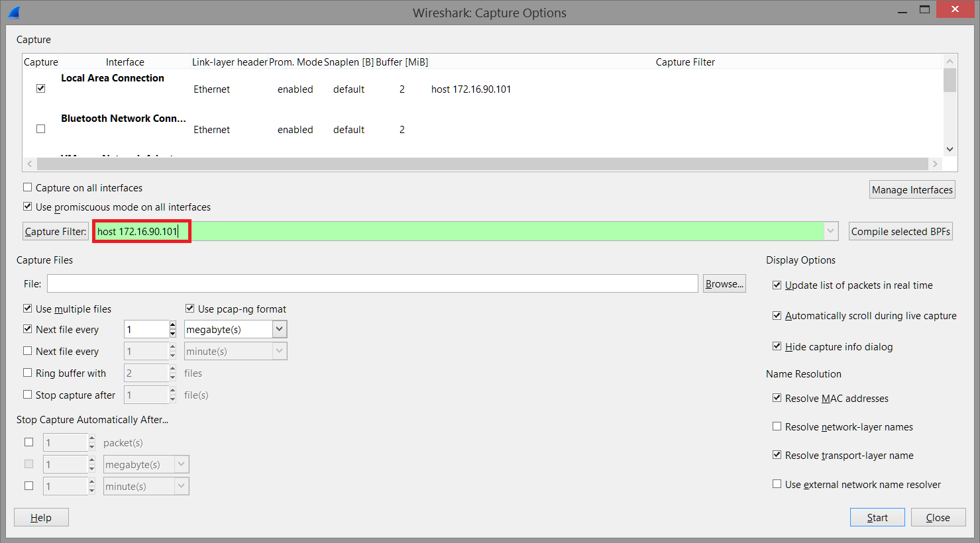Image resolution: width=980 pixels, height=543 pixels.
Task: Toggle Resolve transport-layer name
Action: click(777, 455)
